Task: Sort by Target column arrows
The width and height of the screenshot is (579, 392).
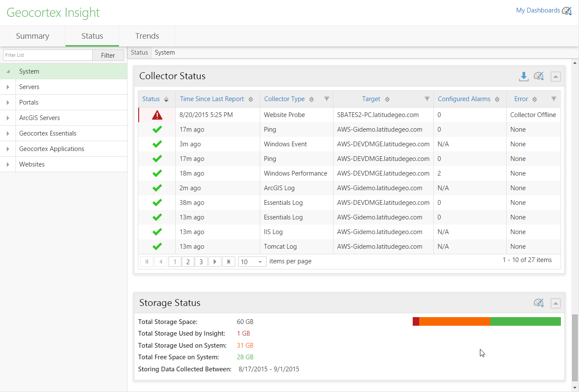Action: point(387,99)
